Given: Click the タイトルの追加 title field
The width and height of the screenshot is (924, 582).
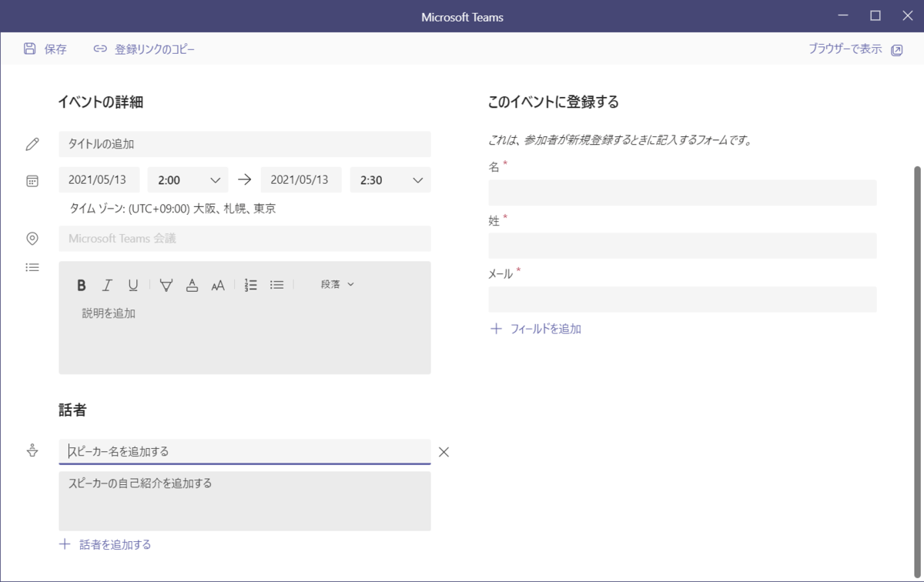Looking at the screenshot, I should (245, 144).
